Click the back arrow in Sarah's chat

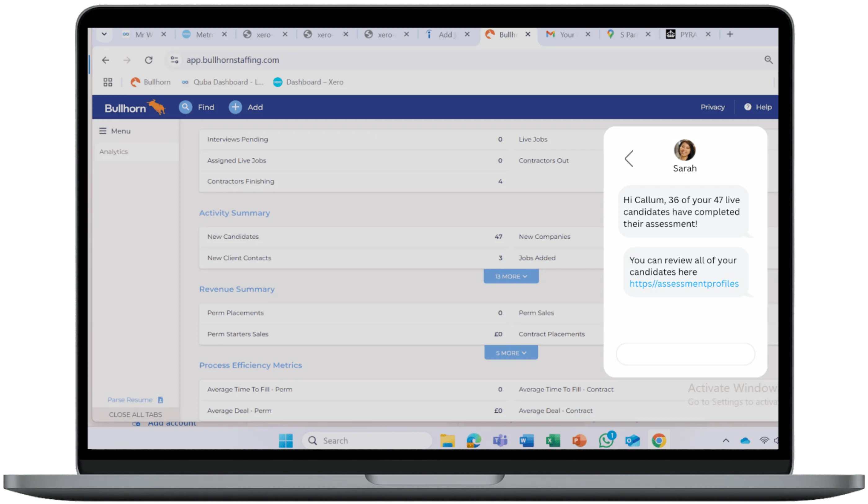[629, 159]
